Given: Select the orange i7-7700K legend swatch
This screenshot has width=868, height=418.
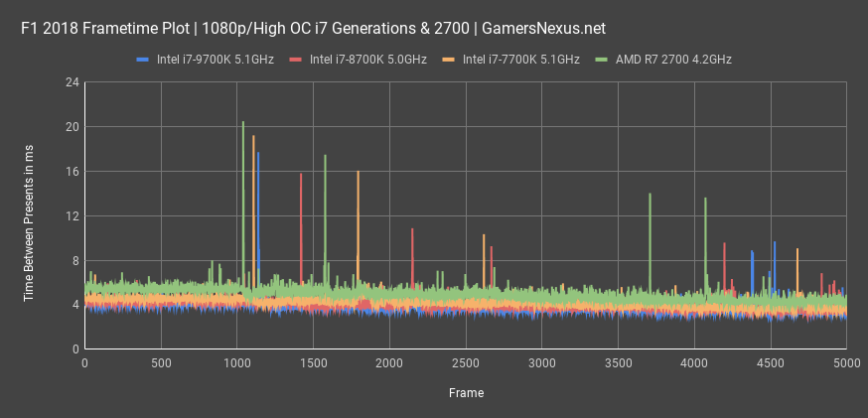Looking at the screenshot, I should pyautogui.click(x=449, y=60).
